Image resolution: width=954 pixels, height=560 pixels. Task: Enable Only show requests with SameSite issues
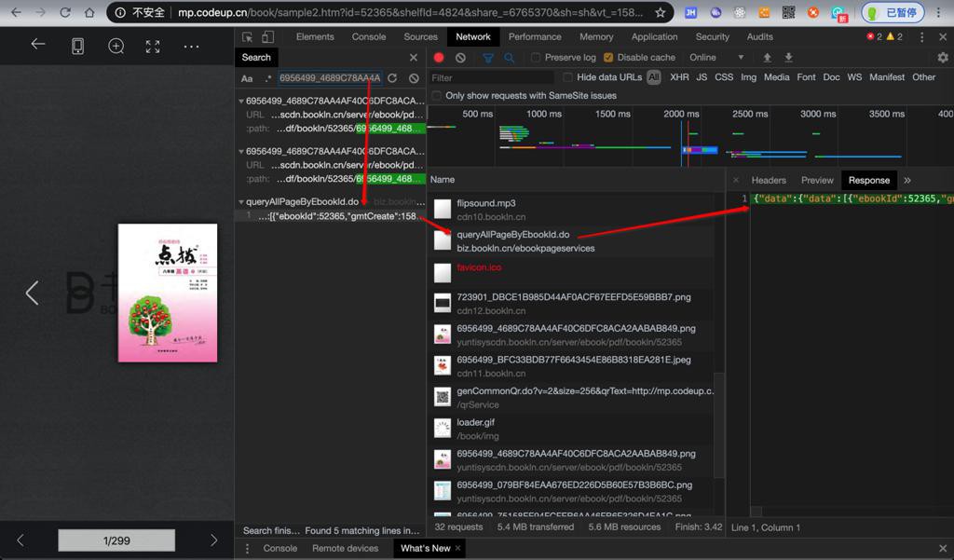click(x=436, y=96)
